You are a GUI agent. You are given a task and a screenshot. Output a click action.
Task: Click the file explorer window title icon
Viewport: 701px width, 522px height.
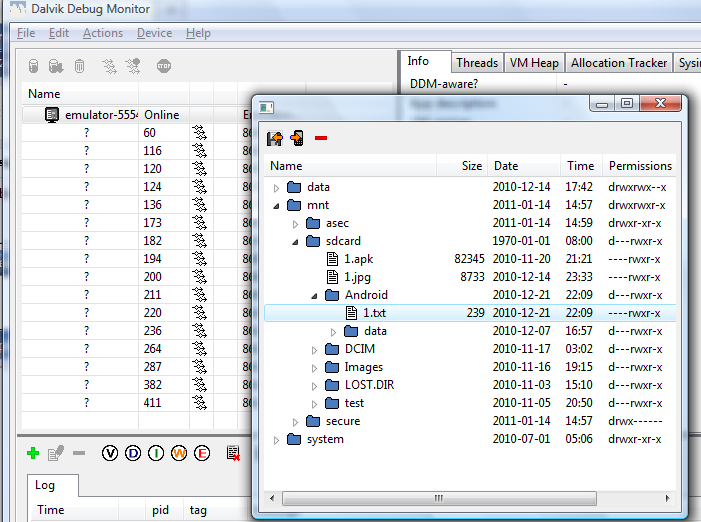pos(266,107)
